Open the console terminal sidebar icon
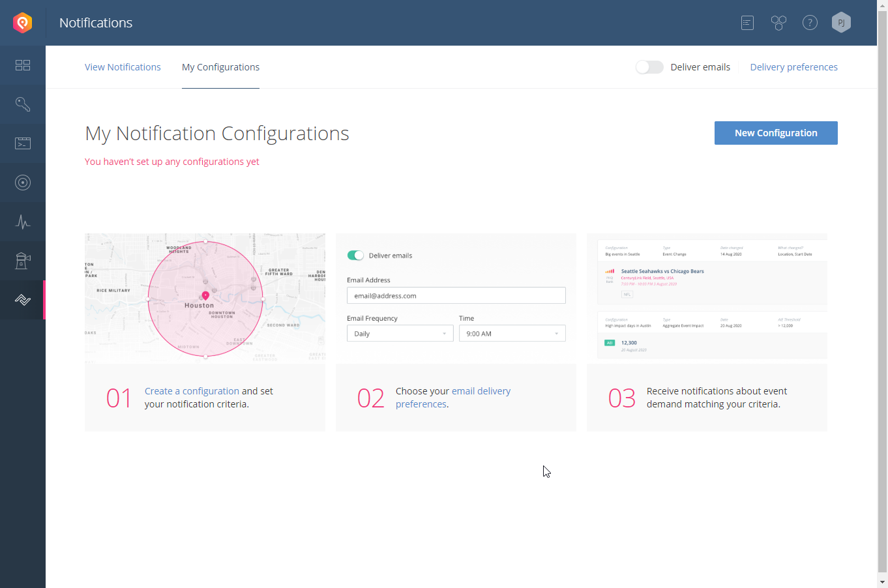The image size is (888, 588). click(23, 143)
